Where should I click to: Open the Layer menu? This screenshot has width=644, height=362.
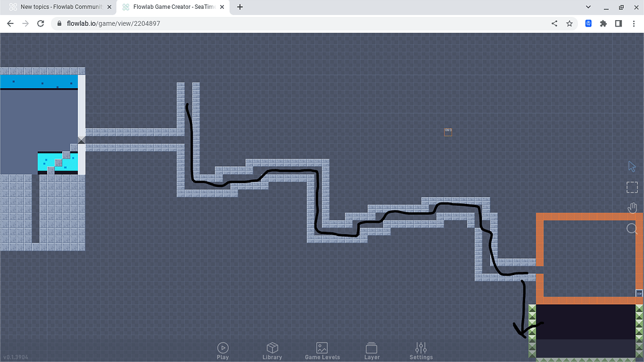pos(372,351)
